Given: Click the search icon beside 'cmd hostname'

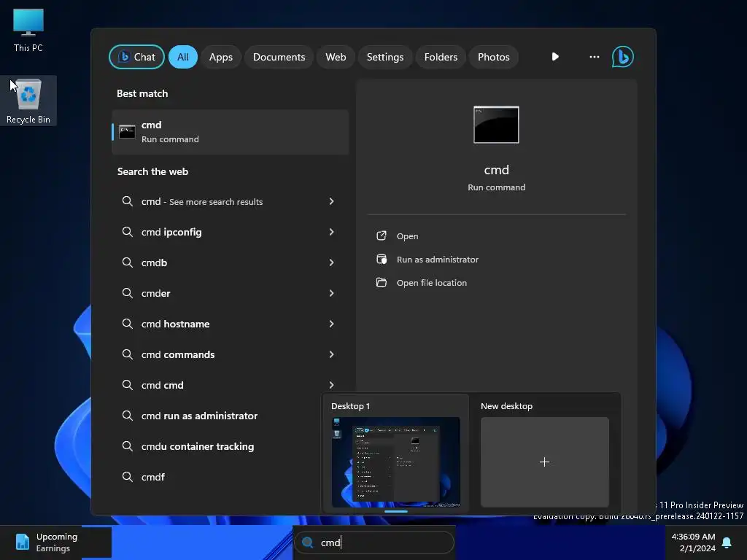Looking at the screenshot, I should (127, 324).
